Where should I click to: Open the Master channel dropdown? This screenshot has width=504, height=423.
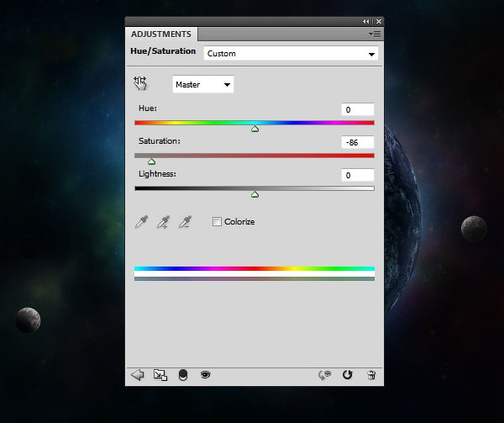click(203, 85)
